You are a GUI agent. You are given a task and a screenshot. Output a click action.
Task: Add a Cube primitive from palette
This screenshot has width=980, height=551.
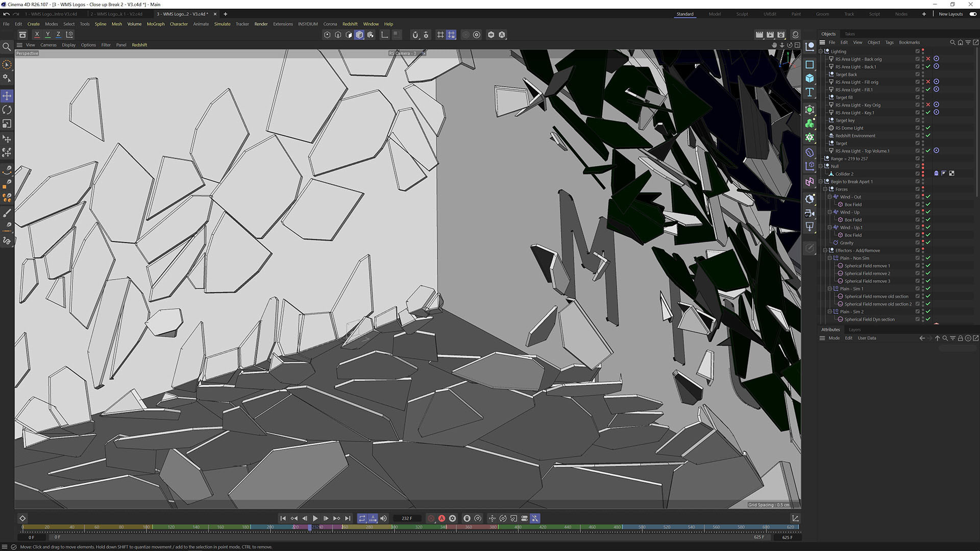pyautogui.click(x=810, y=79)
